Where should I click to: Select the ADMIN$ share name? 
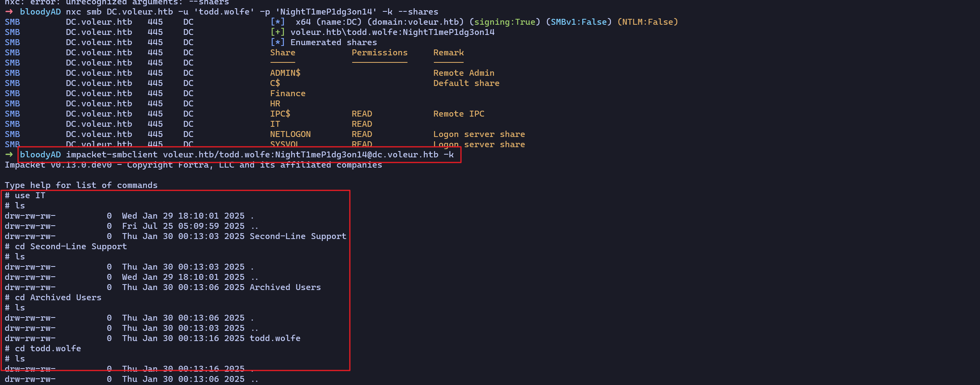tap(285, 73)
